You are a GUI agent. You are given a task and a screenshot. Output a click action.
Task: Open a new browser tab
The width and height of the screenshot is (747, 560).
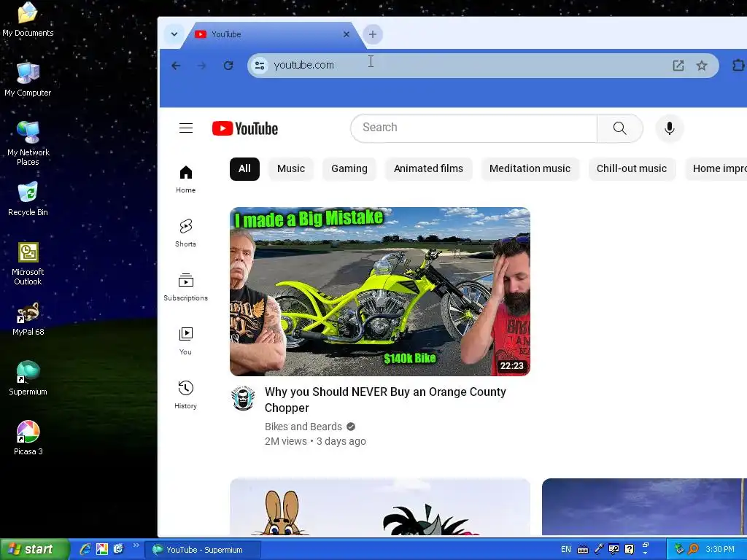point(373,34)
